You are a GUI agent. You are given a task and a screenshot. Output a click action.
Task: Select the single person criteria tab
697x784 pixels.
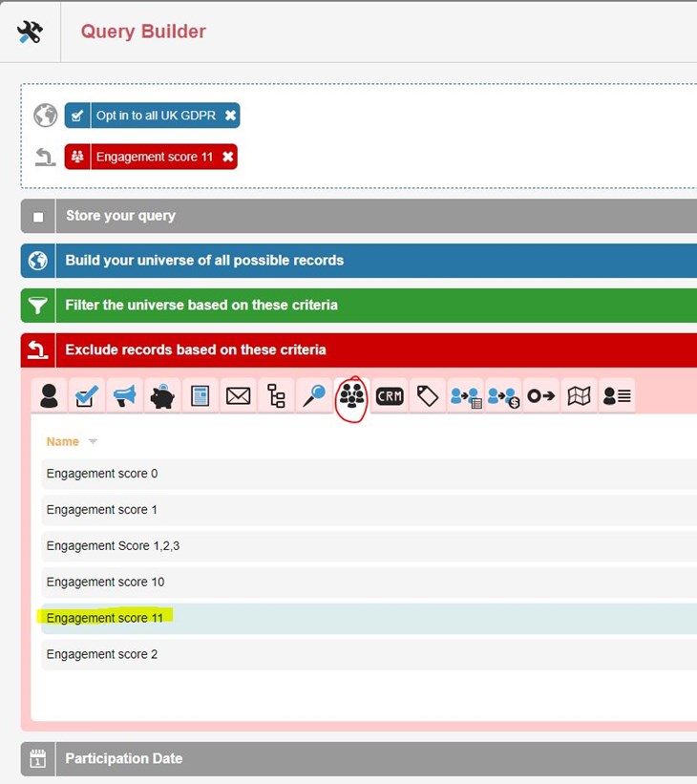(49, 396)
